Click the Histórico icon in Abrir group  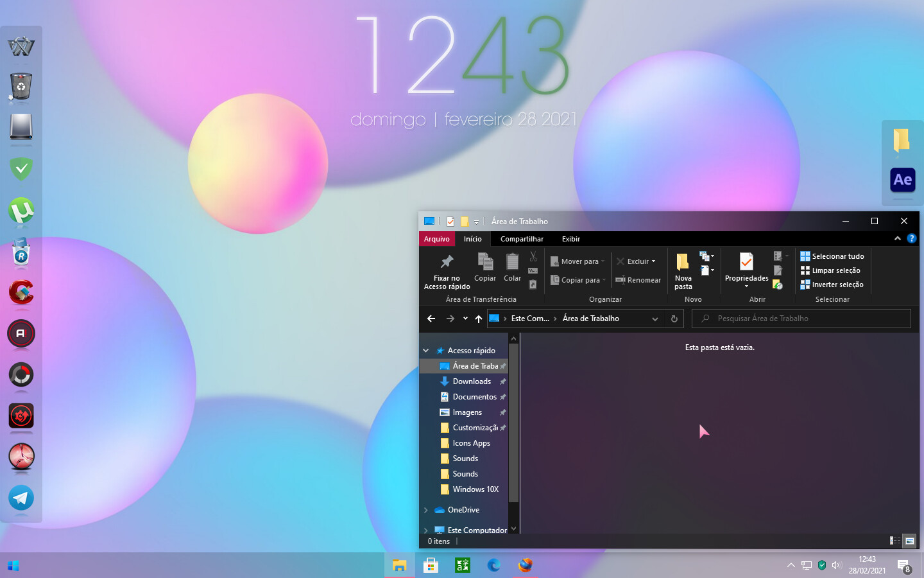(x=778, y=285)
